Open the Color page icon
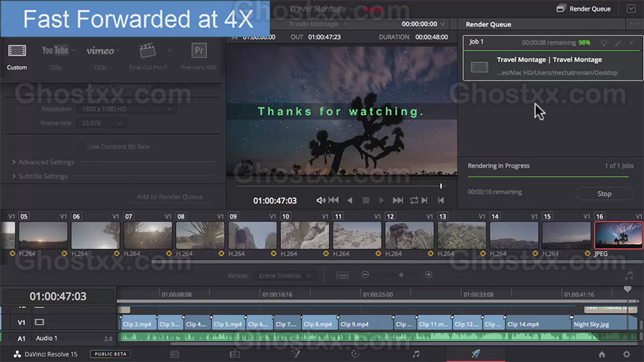 [355, 354]
